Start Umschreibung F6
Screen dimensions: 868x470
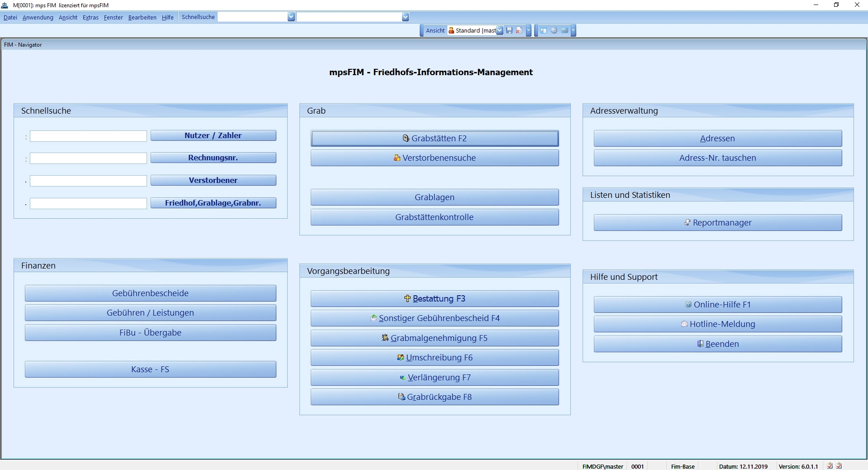point(435,358)
